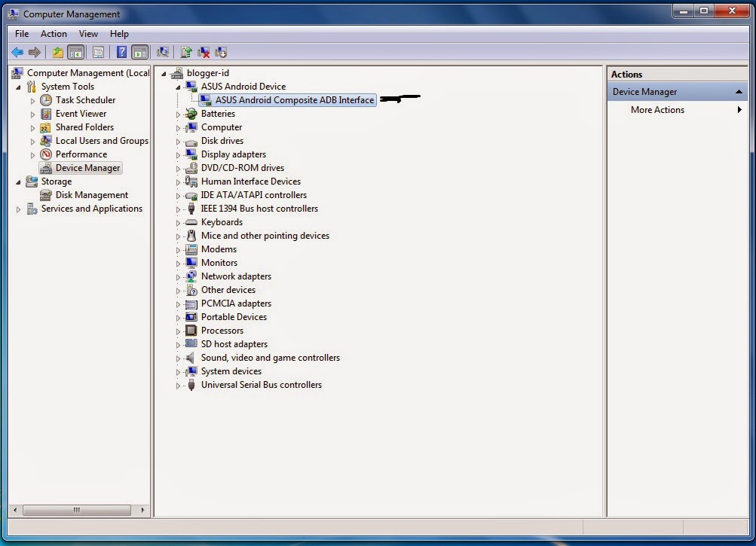
Task: Click the left arrow of console tree scrollbar
Action: click(15, 510)
